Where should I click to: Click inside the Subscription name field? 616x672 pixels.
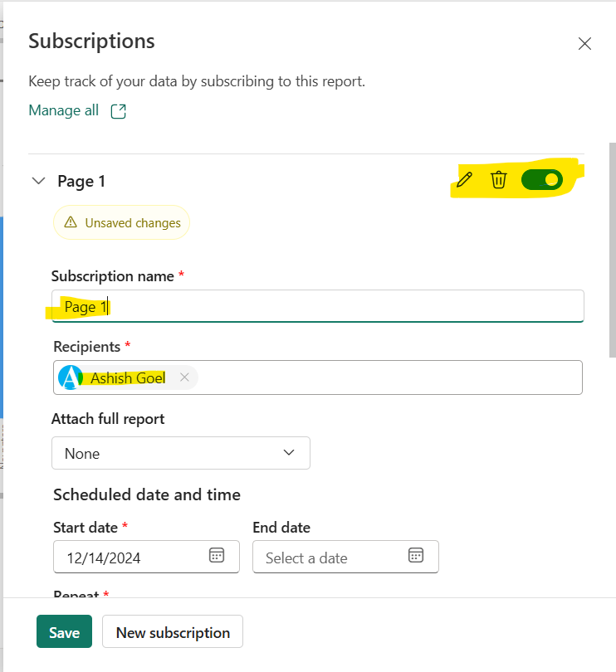249,306
